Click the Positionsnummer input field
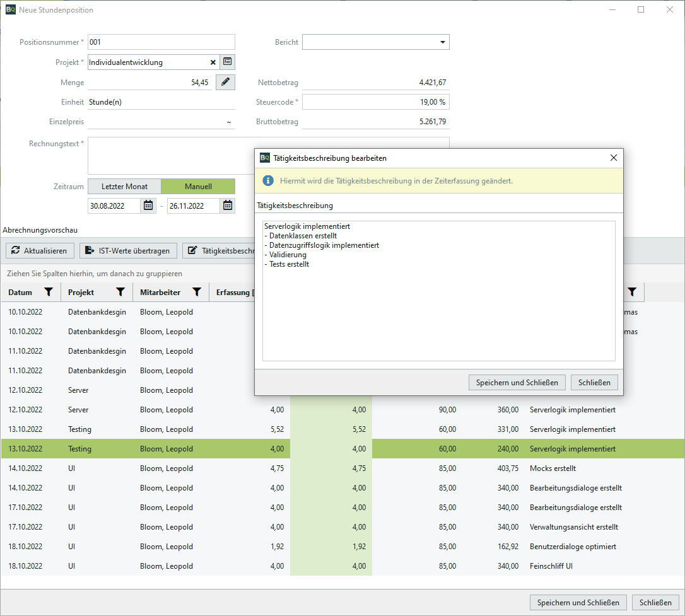 (x=161, y=42)
